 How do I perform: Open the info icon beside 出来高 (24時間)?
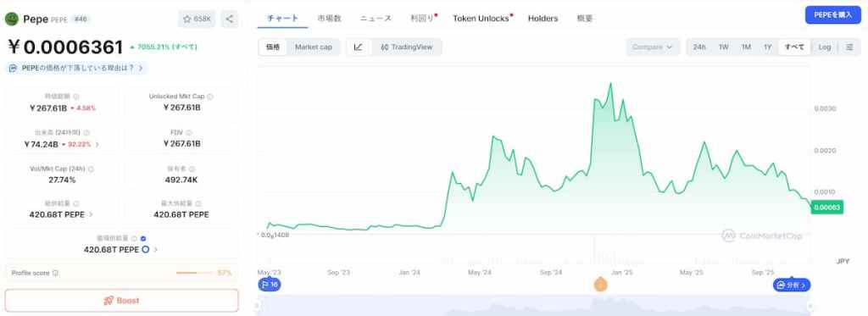pyautogui.click(x=86, y=133)
